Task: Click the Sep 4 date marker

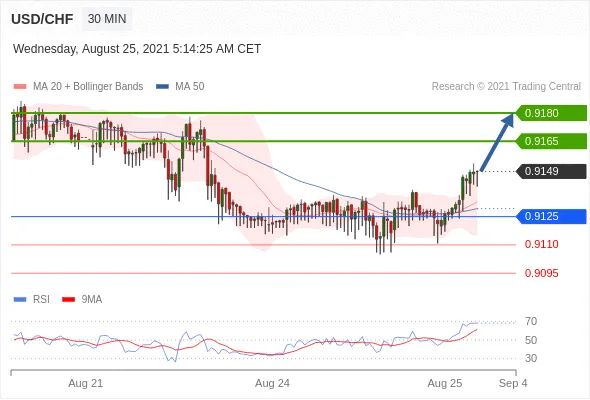Action: 513,383
